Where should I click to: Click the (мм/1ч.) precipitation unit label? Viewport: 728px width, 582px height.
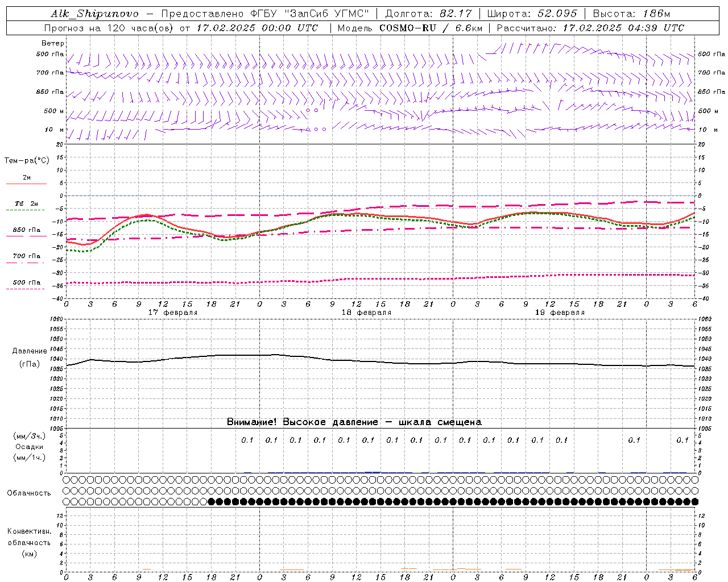(30, 458)
